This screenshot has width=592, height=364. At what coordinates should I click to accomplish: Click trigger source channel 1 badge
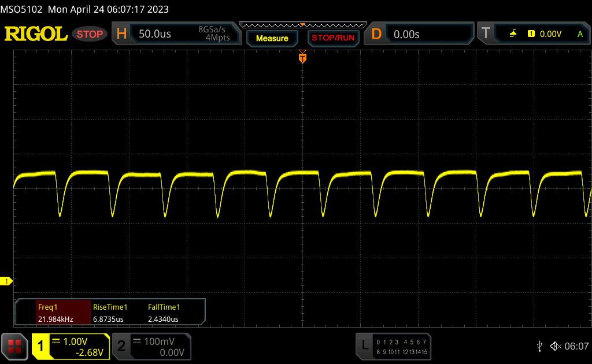531,34
